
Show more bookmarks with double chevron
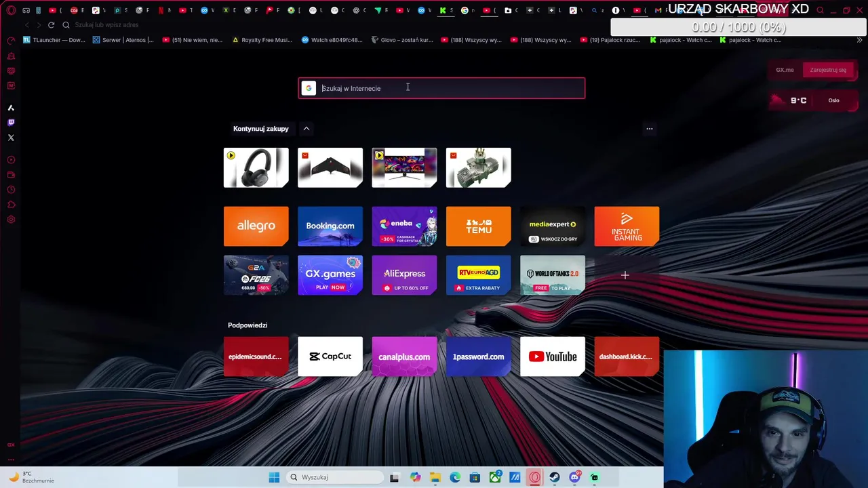[x=859, y=40]
